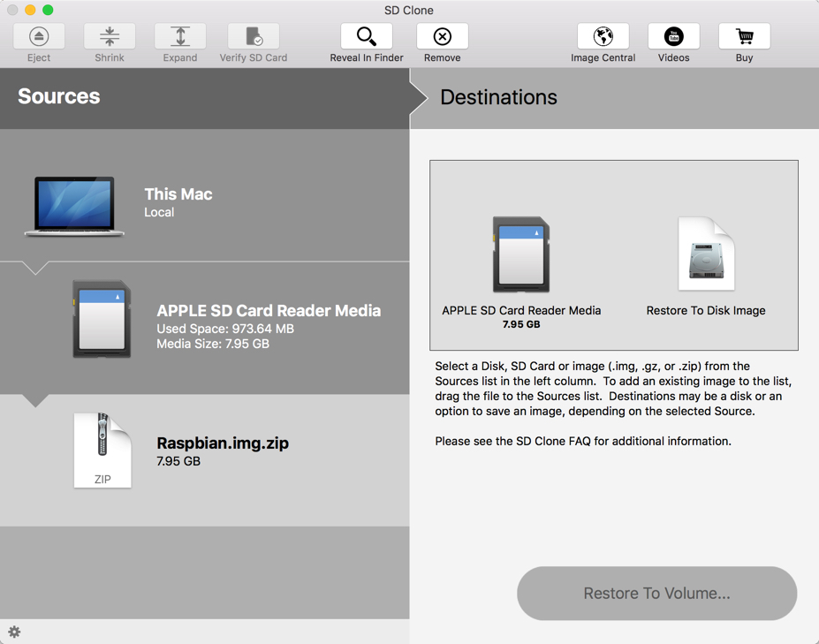
Task: Click APPLE SD Card Reader Media destination label
Action: pyautogui.click(x=521, y=310)
